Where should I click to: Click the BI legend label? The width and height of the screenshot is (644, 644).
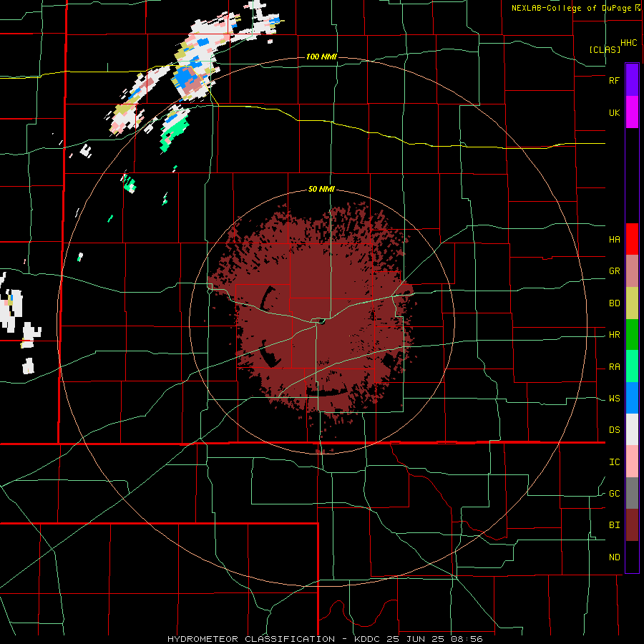(614, 525)
